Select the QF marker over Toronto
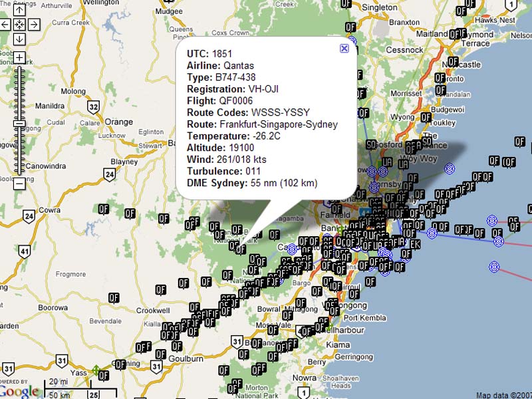Screen dimensions: 532x399 (x=440, y=78)
